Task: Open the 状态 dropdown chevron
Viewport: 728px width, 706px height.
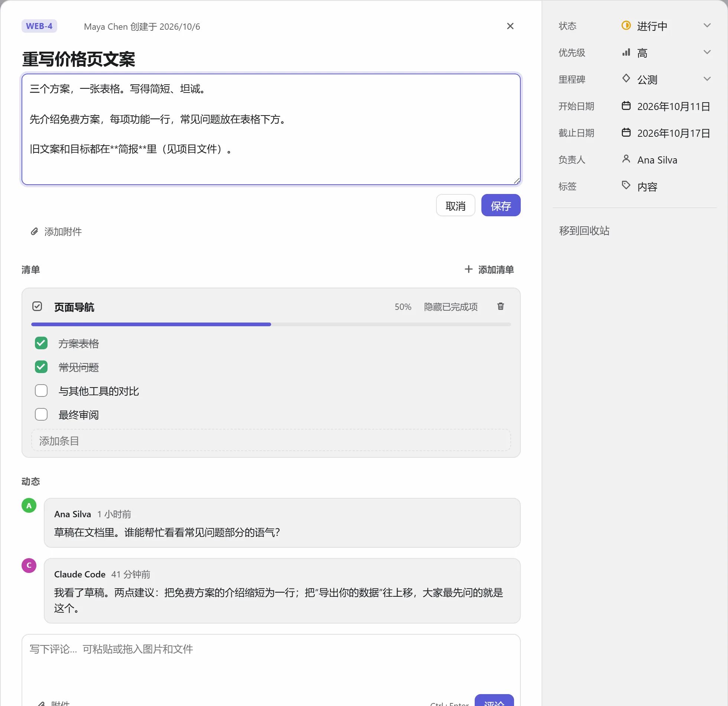Action: coord(707,26)
